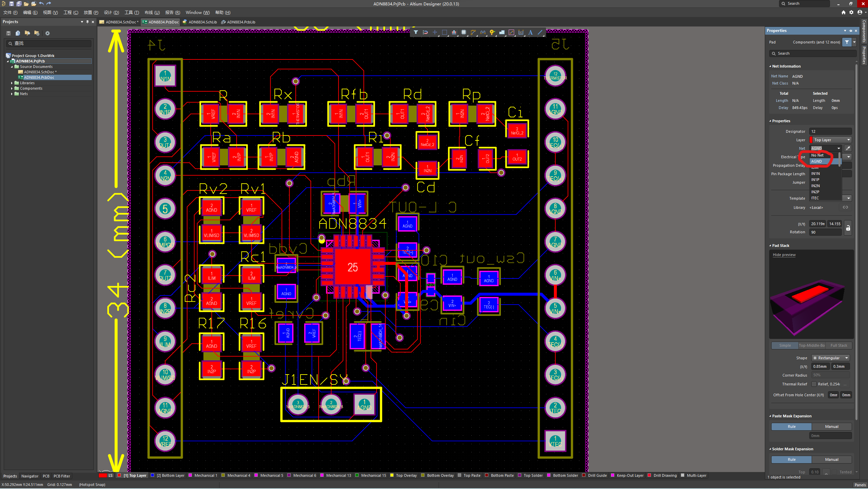Viewport: 868px width, 489px height.
Task: Click the library link chain icon
Action: point(845,207)
